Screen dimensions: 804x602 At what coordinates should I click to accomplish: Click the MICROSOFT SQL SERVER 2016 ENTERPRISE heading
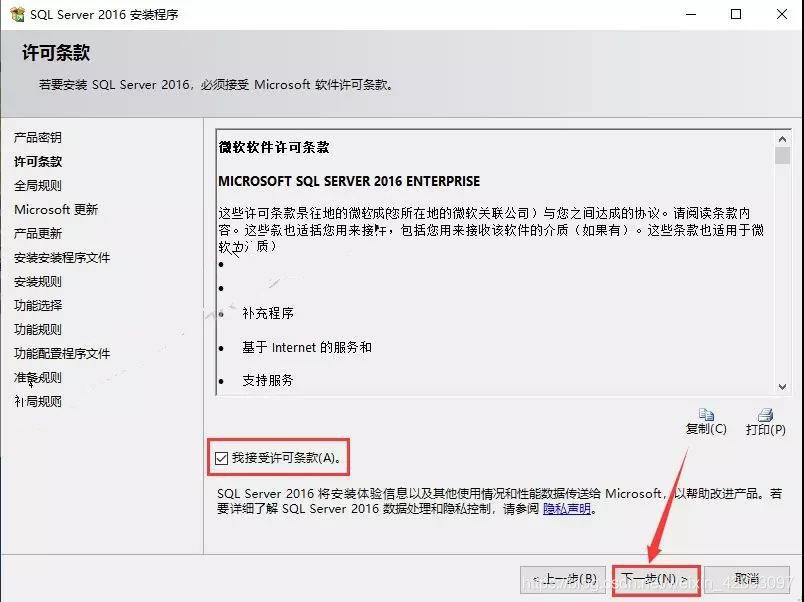[x=349, y=181]
